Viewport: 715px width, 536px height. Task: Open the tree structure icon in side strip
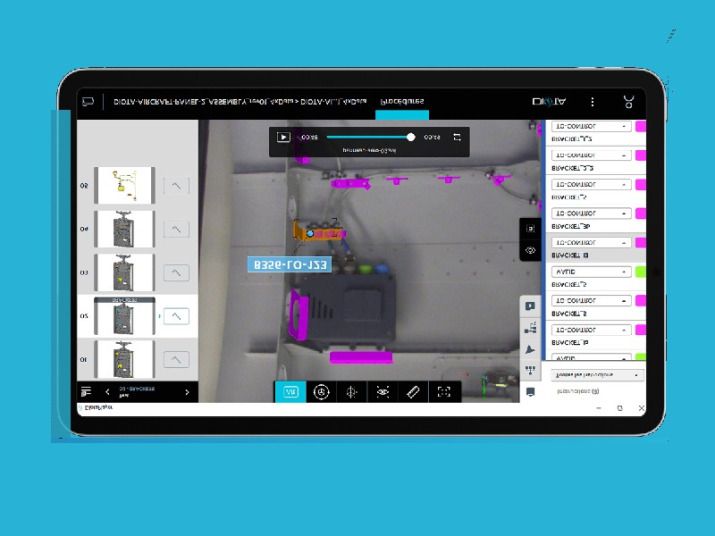(530, 370)
